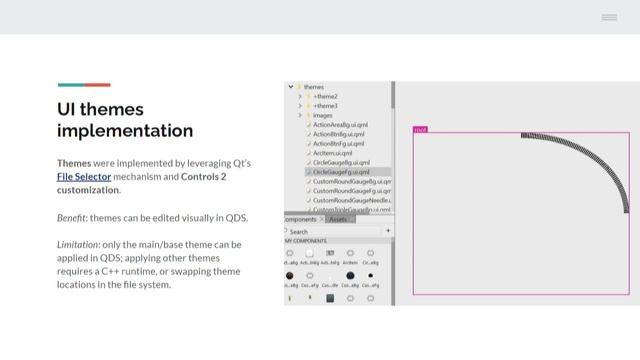Select the ActionBtnFg component icon
The width and height of the screenshot is (640, 360).
(x=330, y=253)
